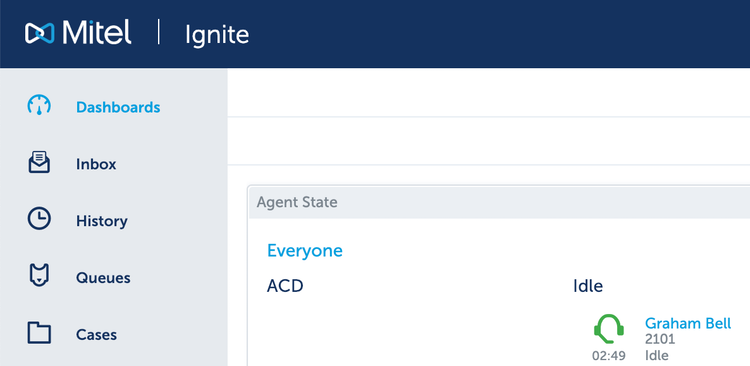Click Graham Bell's green headset icon
750x366 pixels.
point(609,329)
